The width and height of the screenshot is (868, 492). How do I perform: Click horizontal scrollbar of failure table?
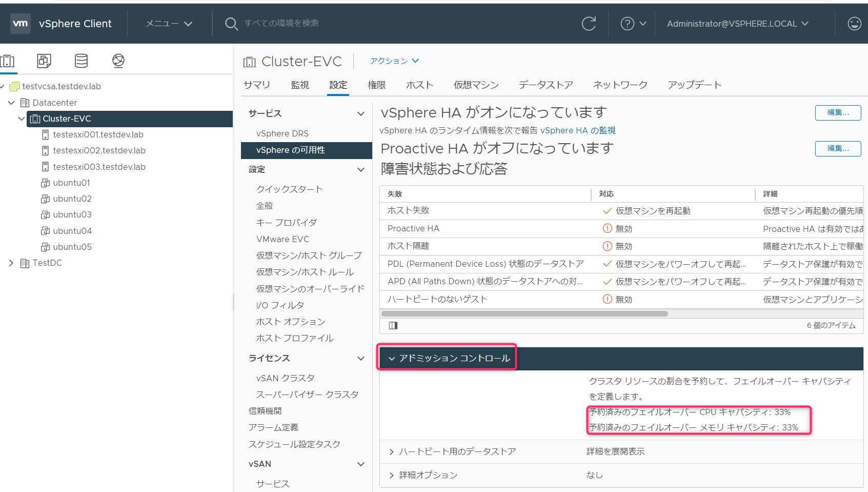(524, 313)
